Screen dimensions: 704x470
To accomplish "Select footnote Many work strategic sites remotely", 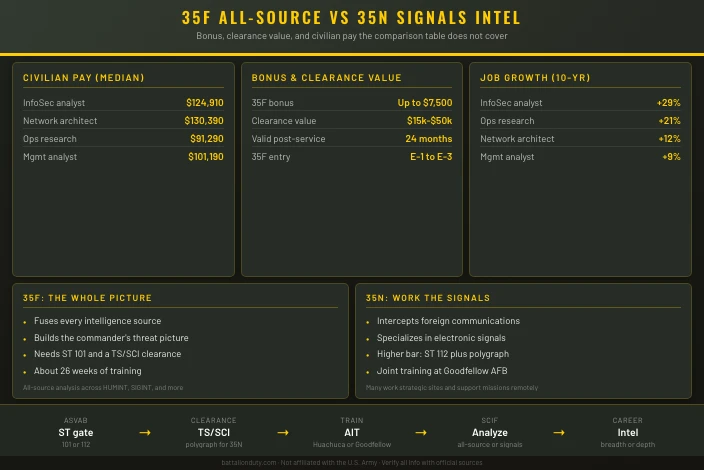I will [x=452, y=387].
